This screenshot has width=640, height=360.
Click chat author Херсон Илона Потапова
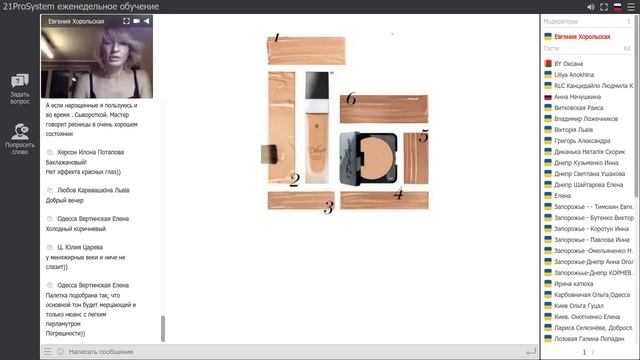pos(91,152)
